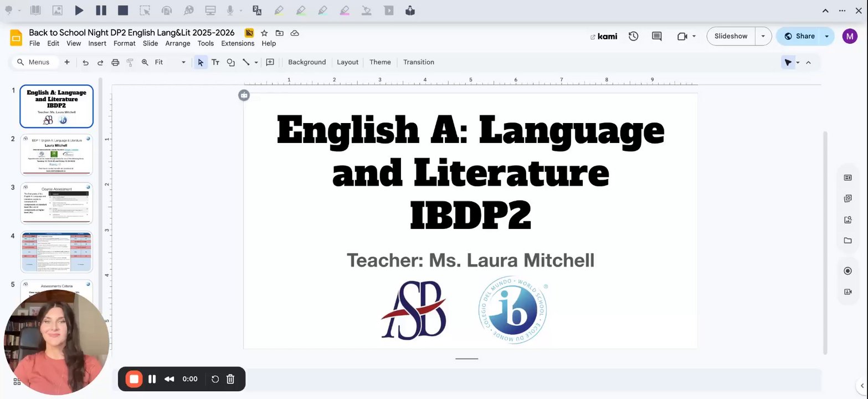
Task: Open the comments panel icon
Action: pos(657,36)
